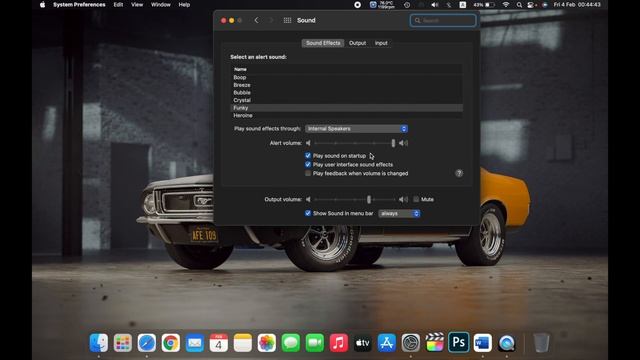Image resolution: width=640 pixels, height=360 pixels.
Task: Launch Safari from the dock
Action: (147, 343)
